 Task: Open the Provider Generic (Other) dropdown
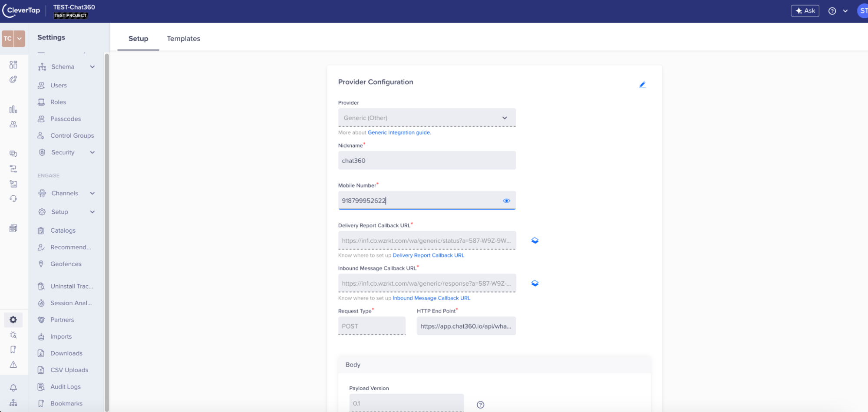click(427, 118)
